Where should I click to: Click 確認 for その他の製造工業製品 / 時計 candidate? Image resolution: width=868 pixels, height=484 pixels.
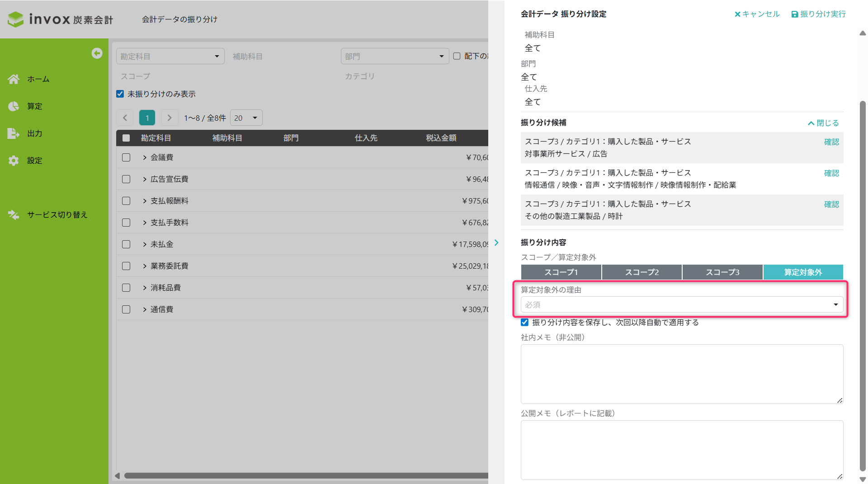pos(831,204)
